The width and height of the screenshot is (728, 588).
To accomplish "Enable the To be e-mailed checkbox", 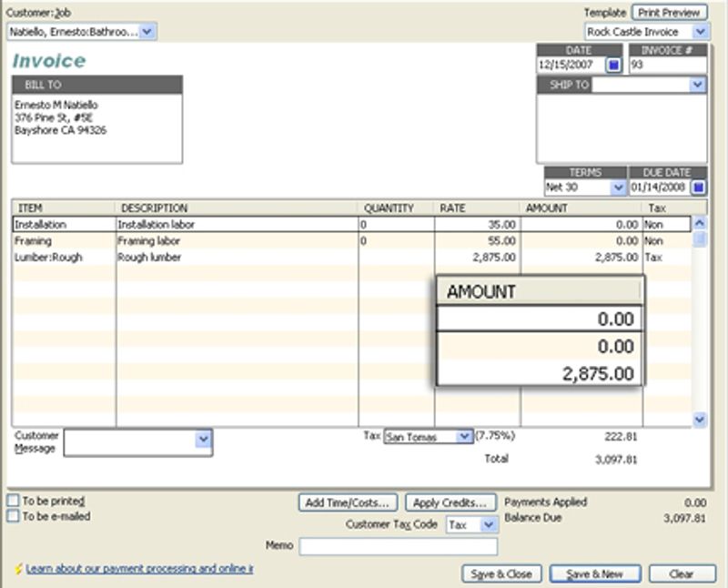I will point(13,516).
